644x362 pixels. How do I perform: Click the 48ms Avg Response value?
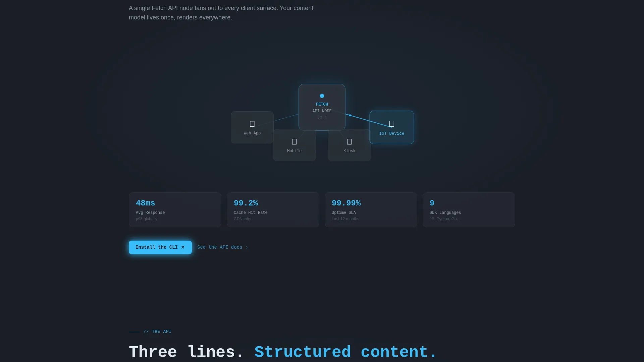click(145, 203)
